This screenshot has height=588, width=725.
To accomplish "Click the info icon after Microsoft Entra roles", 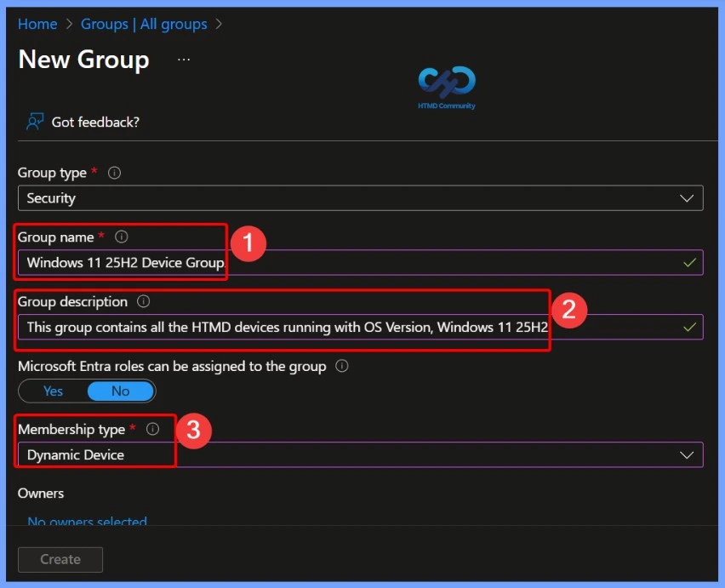I will [x=342, y=366].
